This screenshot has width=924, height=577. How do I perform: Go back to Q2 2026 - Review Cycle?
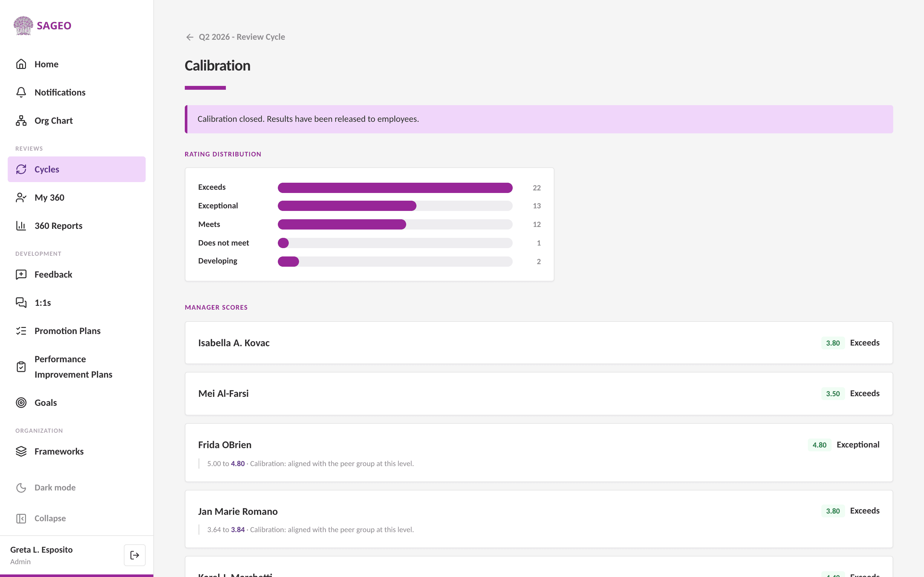pos(235,37)
